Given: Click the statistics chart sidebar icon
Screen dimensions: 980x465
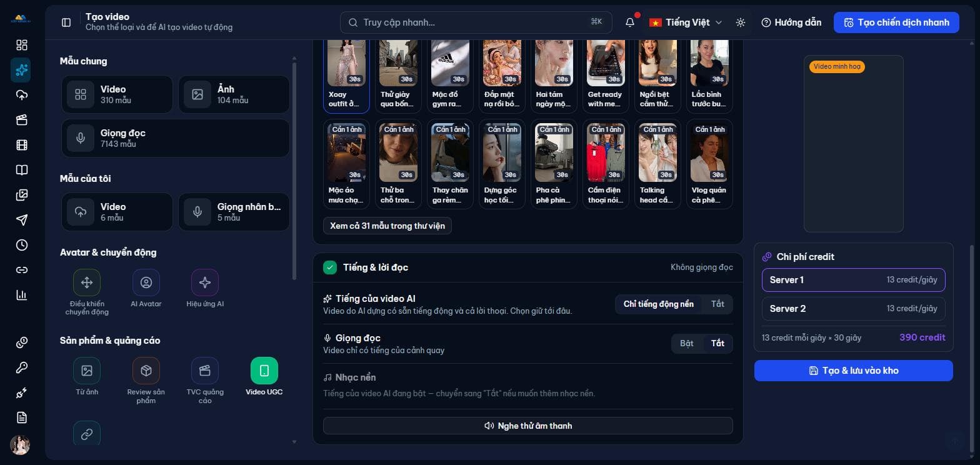Looking at the screenshot, I should [22, 295].
